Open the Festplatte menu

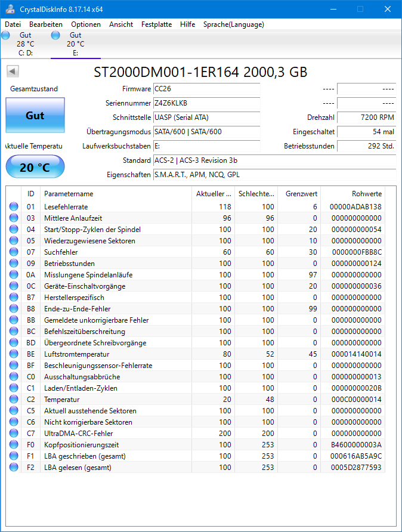pos(157,24)
